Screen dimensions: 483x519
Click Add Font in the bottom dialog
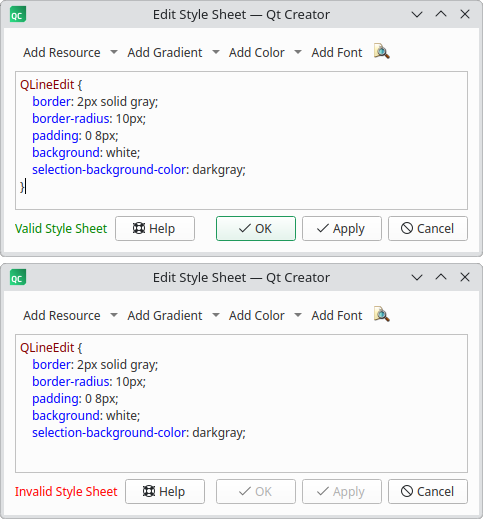[x=337, y=316]
